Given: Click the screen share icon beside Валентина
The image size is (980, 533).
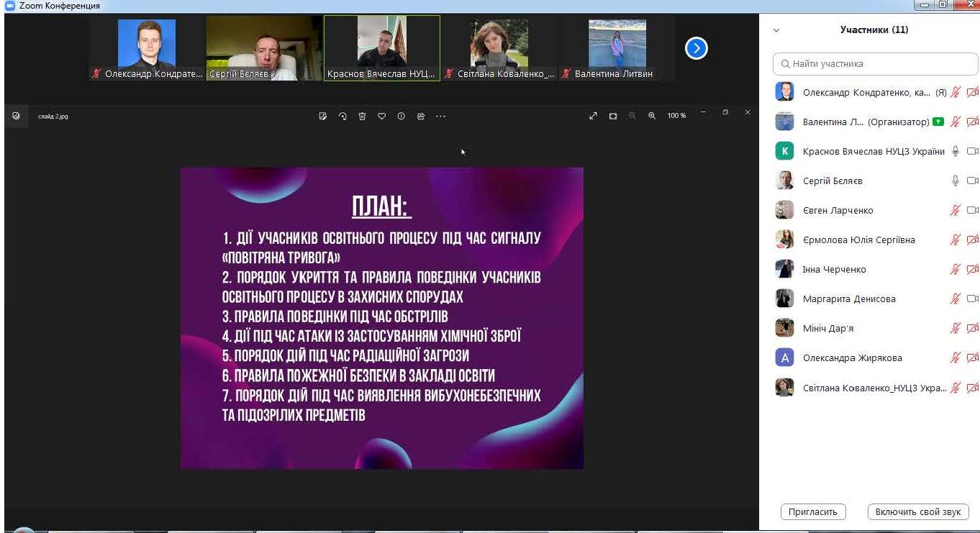Looking at the screenshot, I should pyautogui.click(x=938, y=122).
